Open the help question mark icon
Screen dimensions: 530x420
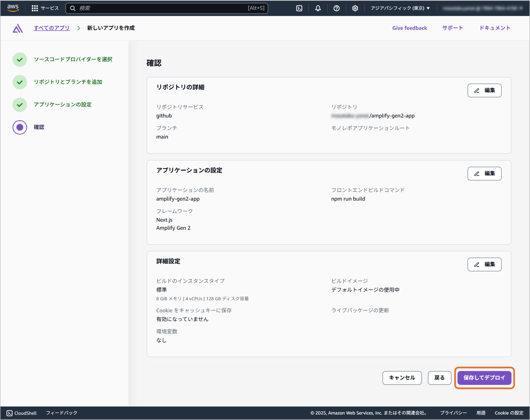point(337,8)
